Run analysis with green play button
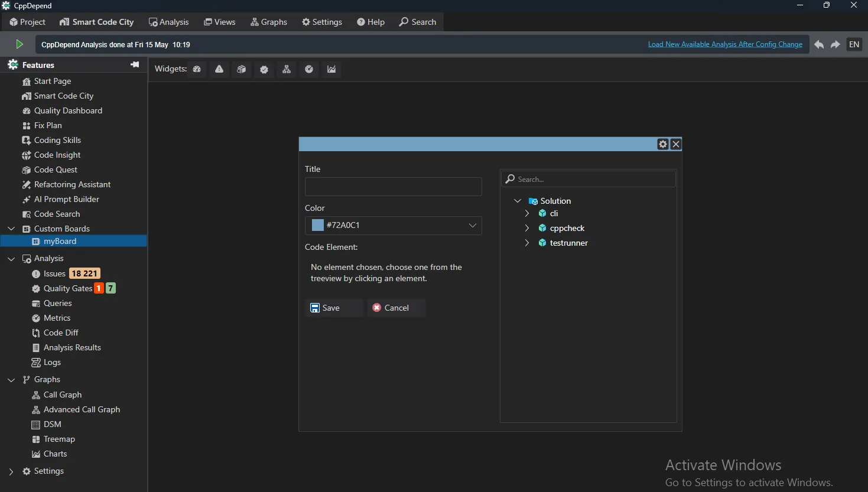The height and width of the screenshot is (492, 868). [x=19, y=44]
